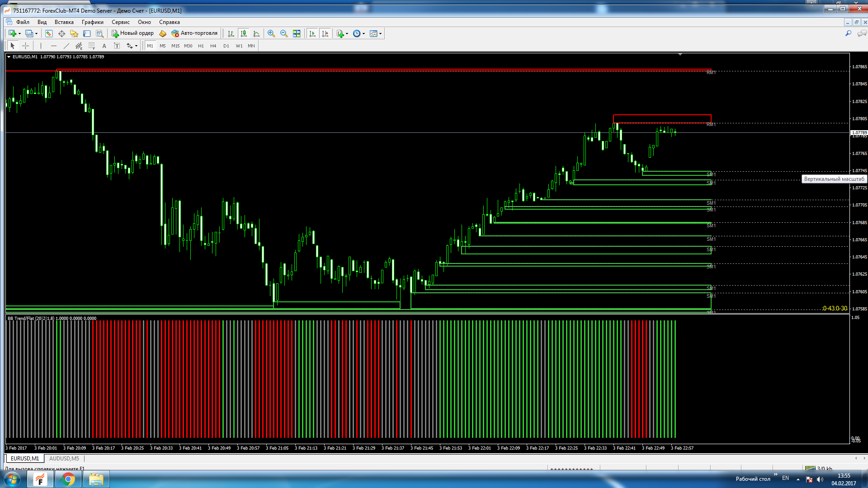Draw a vertical line tool
868x488 pixels.
click(x=41, y=46)
